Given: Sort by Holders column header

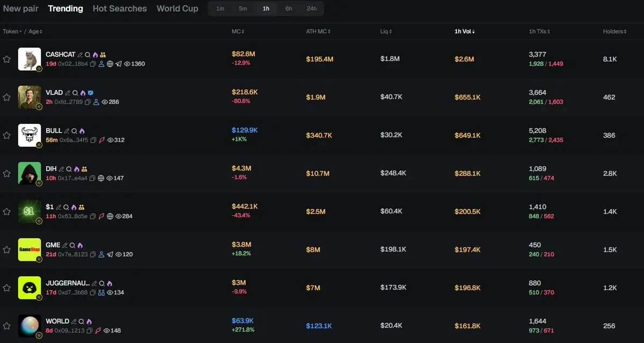Looking at the screenshot, I should (614, 32).
